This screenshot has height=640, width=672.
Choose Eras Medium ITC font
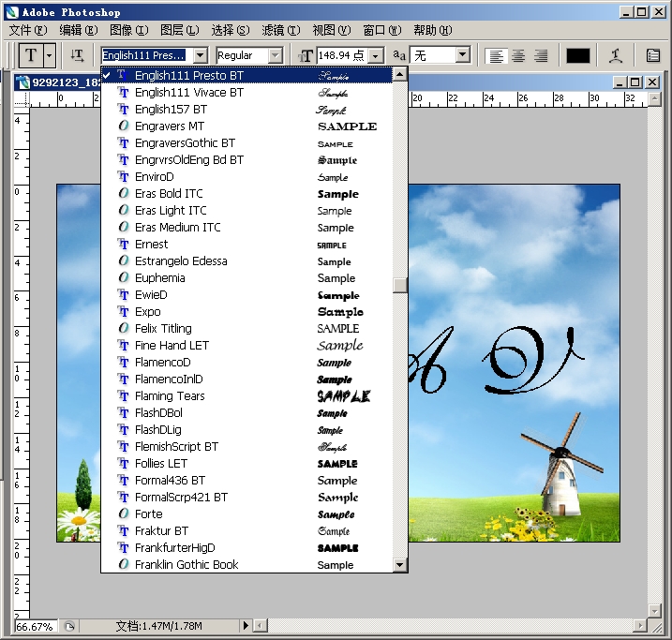coord(246,228)
